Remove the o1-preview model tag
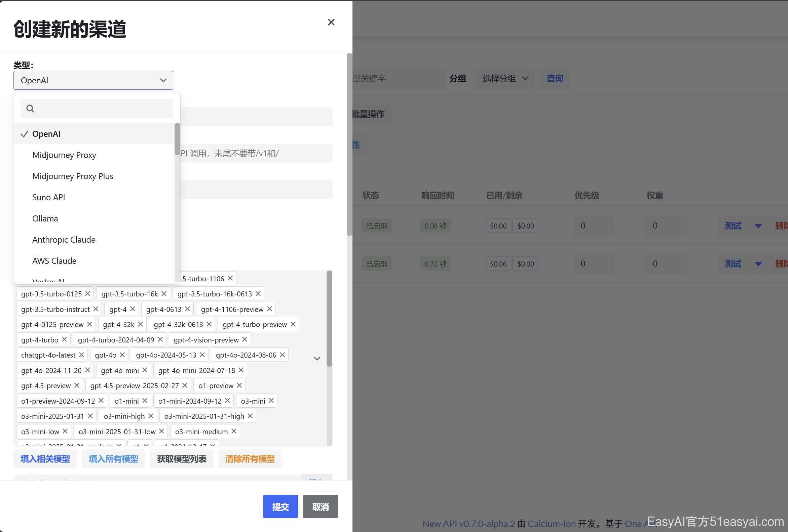The image size is (788, 532). [x=239, y=385]
